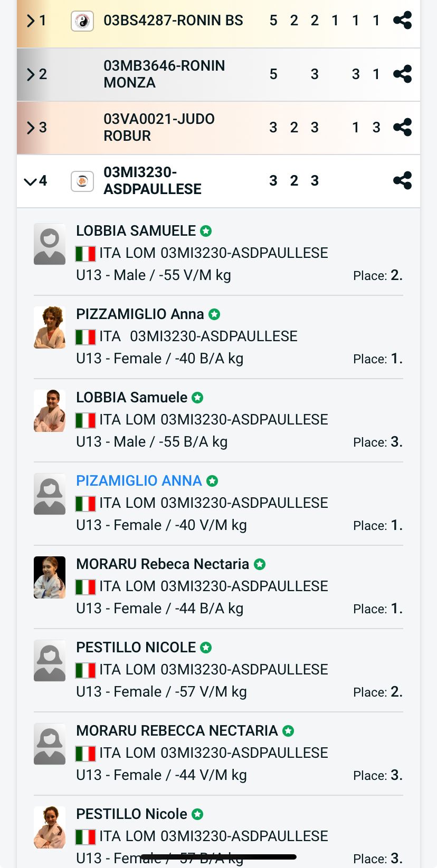
Task: Select the LOBBIA SAMUELE placeholder avatar
Action: click(50, 244)
